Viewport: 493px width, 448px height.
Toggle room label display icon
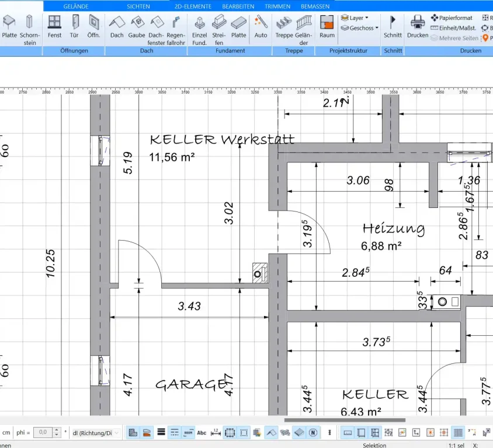tap(188, 433)
